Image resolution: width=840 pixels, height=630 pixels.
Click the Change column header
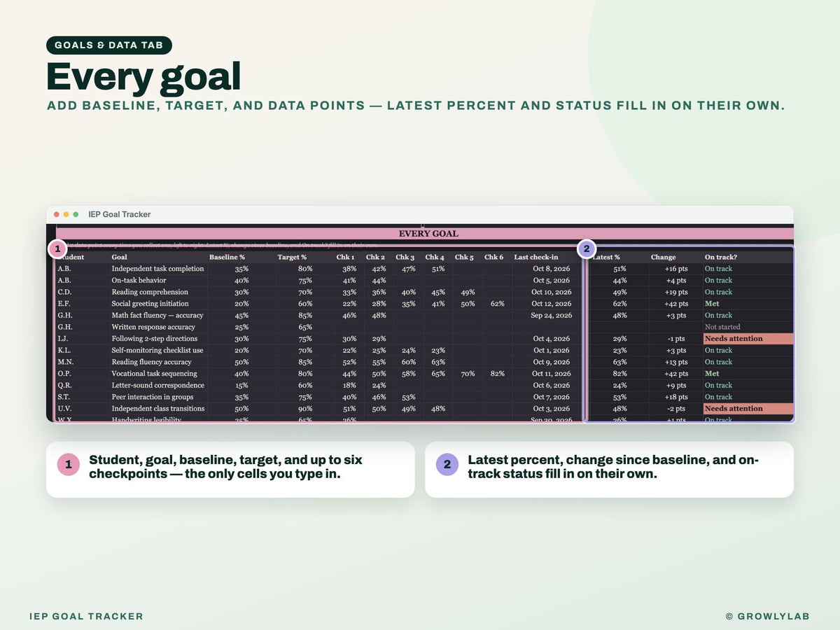663,257
